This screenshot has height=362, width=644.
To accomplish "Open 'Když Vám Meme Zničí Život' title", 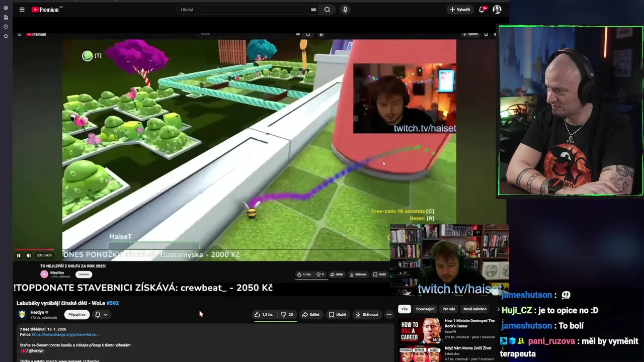I will (x=468, y=348).
